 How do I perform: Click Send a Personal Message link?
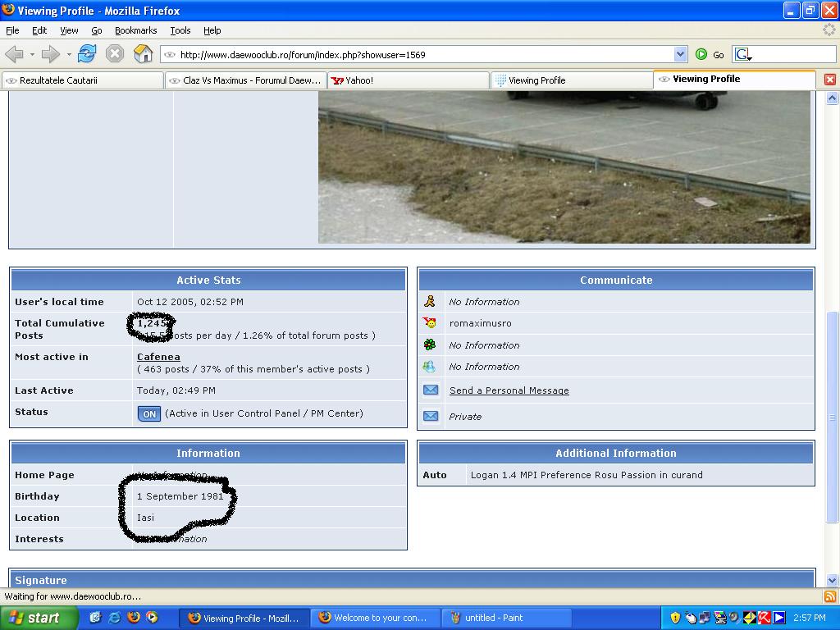[509, 390]
